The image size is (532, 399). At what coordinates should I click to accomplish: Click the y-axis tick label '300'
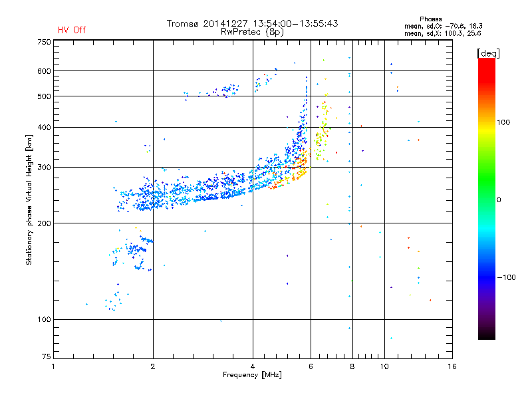44,168
